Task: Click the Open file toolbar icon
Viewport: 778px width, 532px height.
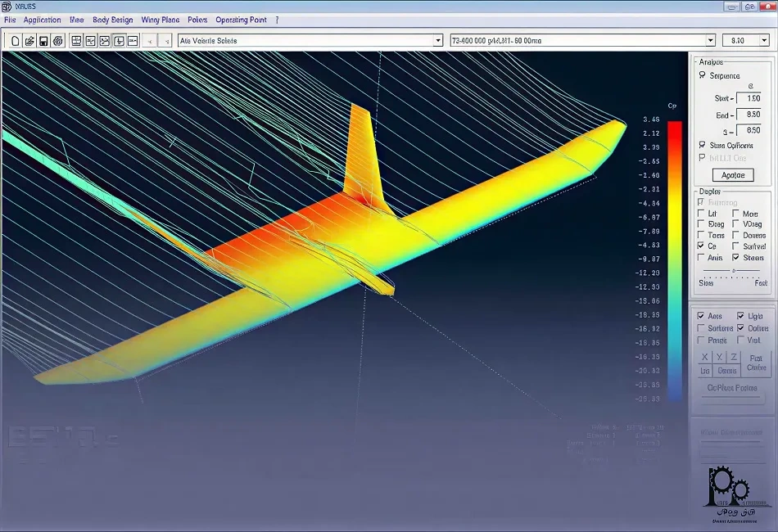Action: click(29, 40)
